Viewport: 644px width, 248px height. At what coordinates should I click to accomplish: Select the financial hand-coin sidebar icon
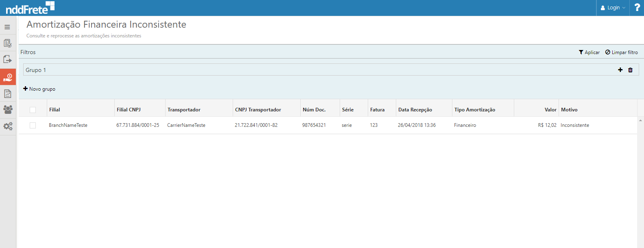(8, 77)
